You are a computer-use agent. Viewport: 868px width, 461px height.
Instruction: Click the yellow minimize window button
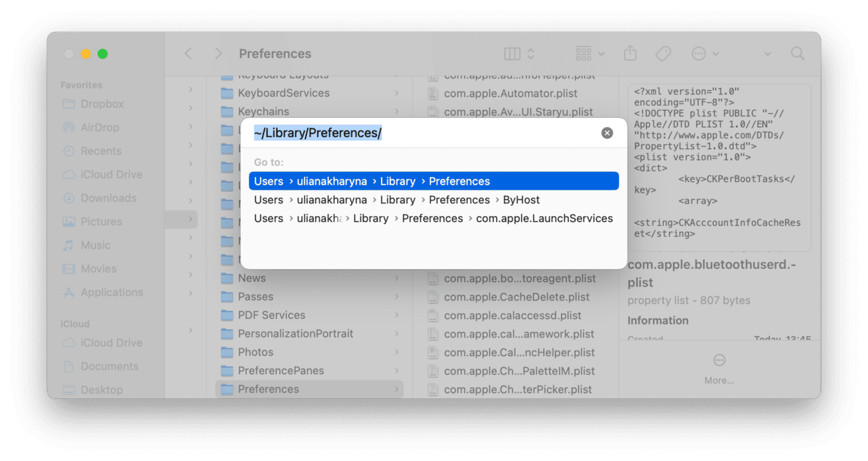[x=86, y=54]
